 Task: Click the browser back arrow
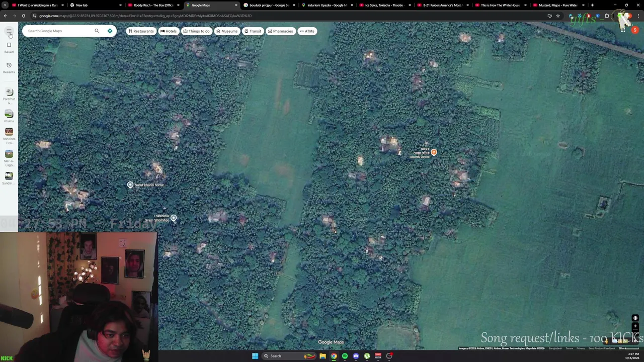(5, 16)
